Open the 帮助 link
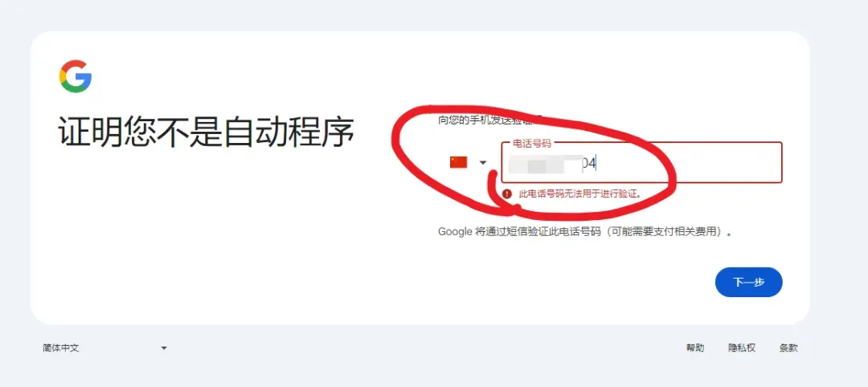The height and width of the screenshot is (387, 868). [695, 348]
